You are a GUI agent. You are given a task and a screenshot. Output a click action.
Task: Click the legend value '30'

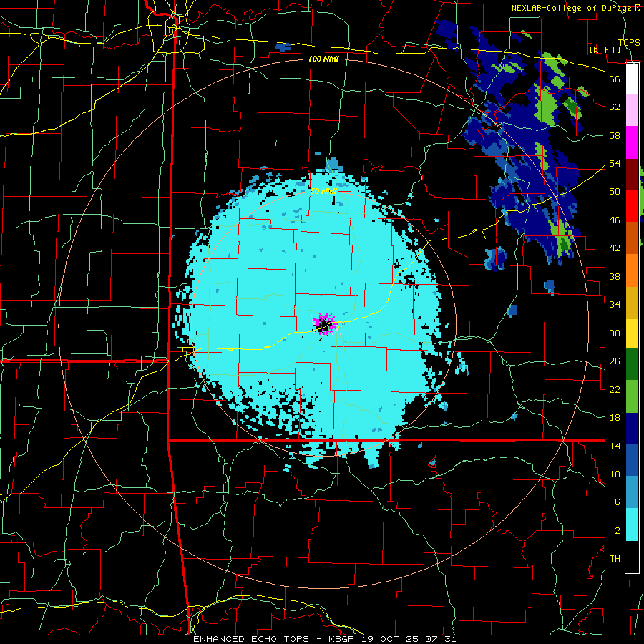click(x=615, y=333)
